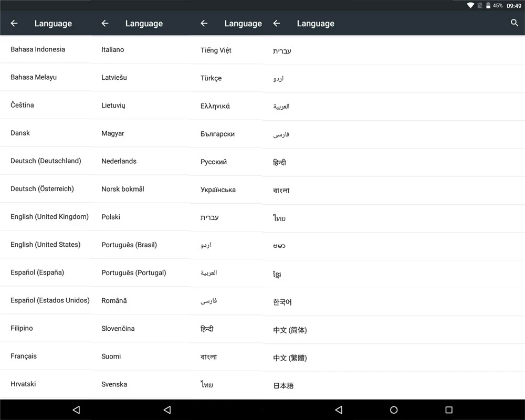Tap back arrow beside leftmost Language title
The width and height of the screenshot is (525, 420).
(14, 23)
